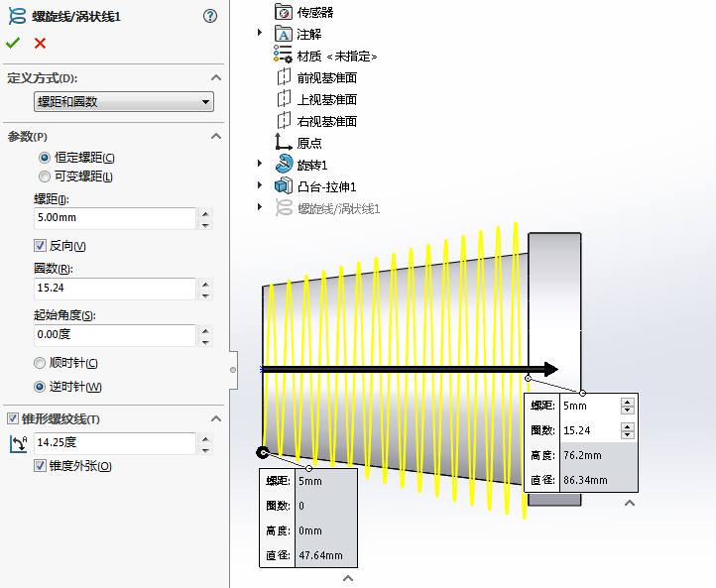Open the help question mark icon

pos(209,17)
